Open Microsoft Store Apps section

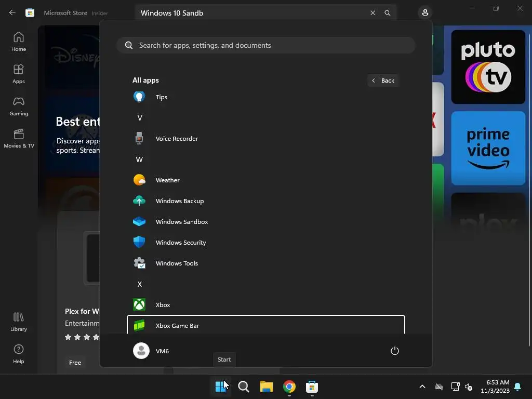[x=19, y=74]
